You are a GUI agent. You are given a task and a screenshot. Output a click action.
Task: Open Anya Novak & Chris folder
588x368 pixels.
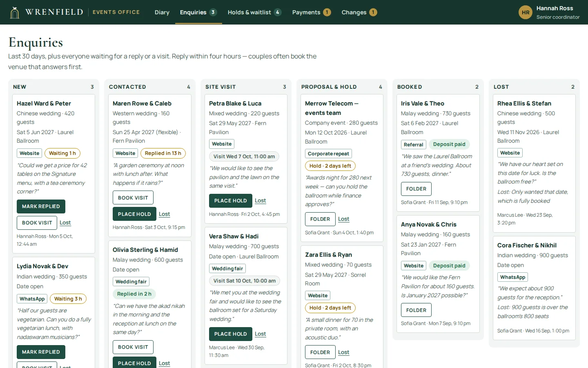[x=416, y=310]
